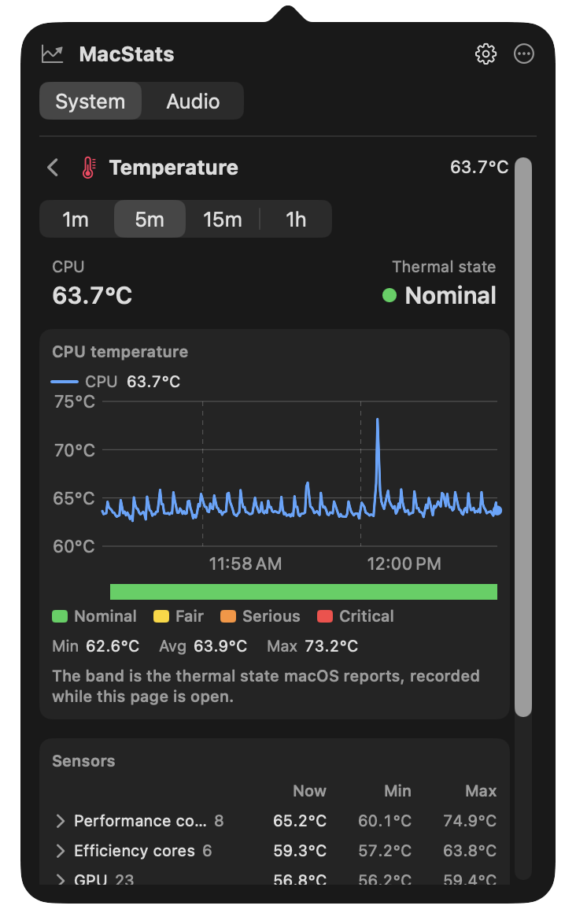Click the vertical scrollbar thumb

click(523, 438)
